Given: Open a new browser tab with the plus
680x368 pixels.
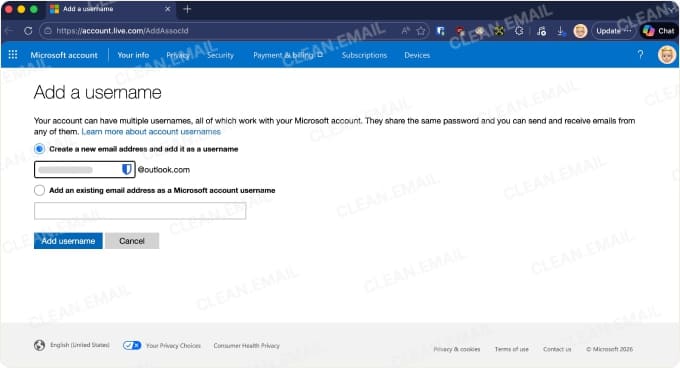Looking at the screenshot, I should click(187, 9).
